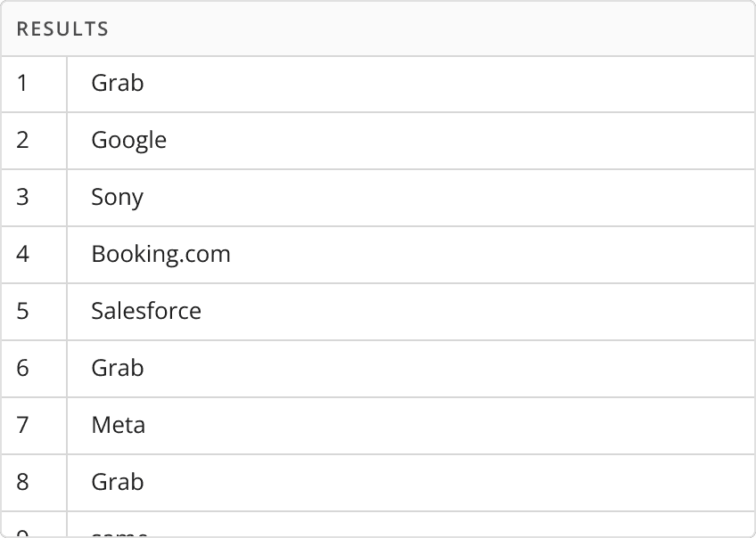
Task: Select row number 6 cell
Action: [x=34, y=369]
